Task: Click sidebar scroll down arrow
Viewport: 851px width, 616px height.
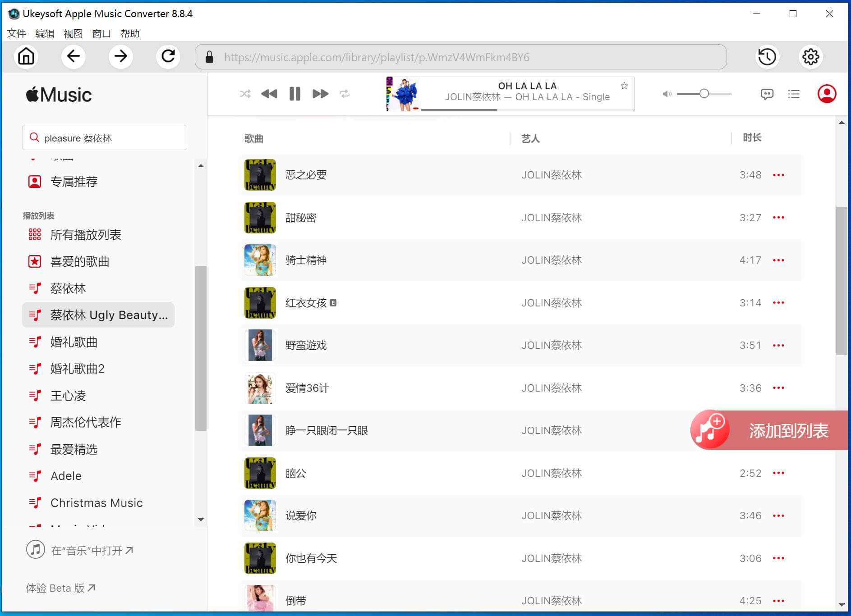Action: (x=201, y=520)
